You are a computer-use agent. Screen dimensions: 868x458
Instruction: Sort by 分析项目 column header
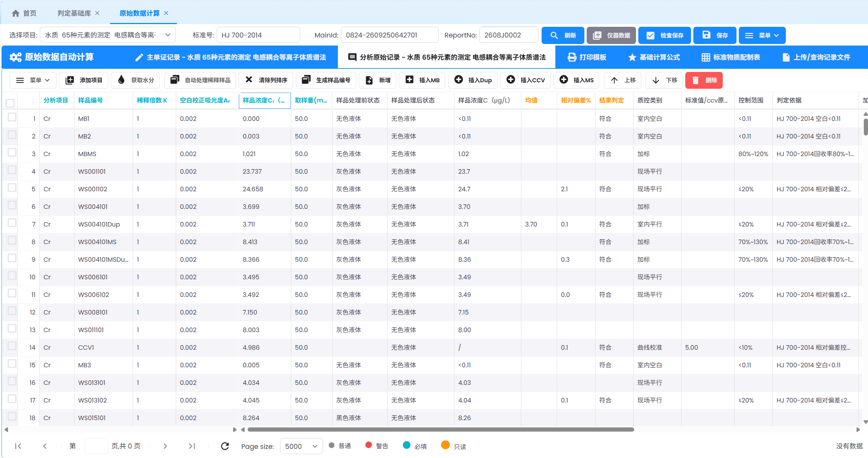[x=56, y=100]
